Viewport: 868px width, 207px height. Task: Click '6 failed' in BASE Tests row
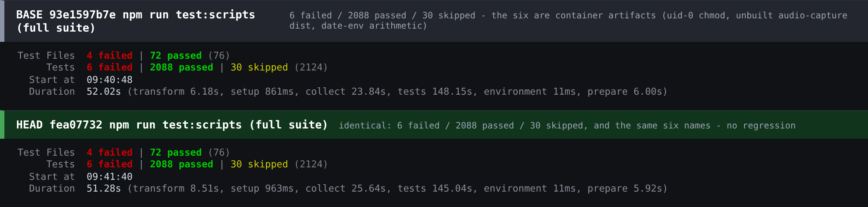pyautogui.click(x=110, y=67)
